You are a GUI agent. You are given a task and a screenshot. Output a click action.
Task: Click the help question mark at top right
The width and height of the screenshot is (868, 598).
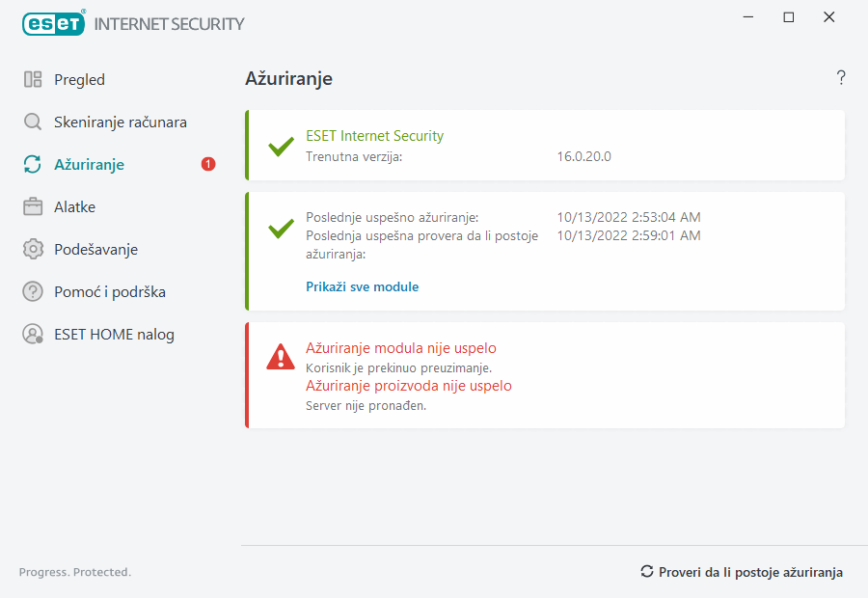(841, 78)
